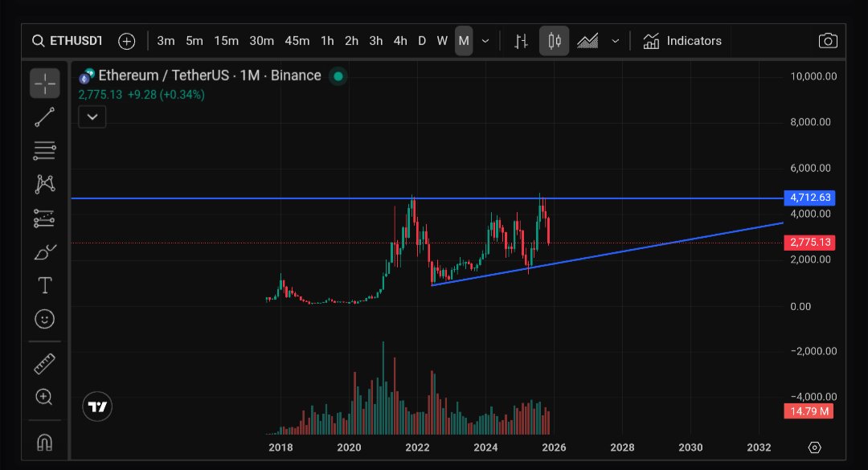Click the 4,712.63 horizontal line price label
The width and height of the screenshot is (868, 470).
[810, 198]
